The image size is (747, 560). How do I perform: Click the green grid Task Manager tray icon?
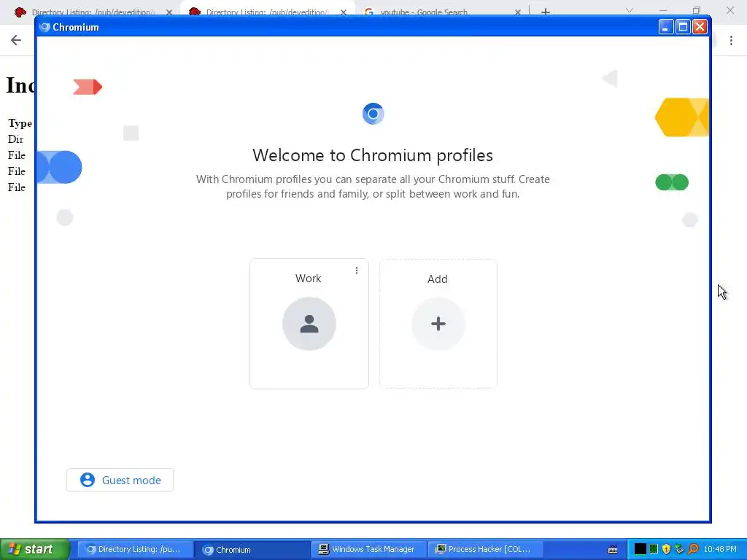(x=654, y=549)
